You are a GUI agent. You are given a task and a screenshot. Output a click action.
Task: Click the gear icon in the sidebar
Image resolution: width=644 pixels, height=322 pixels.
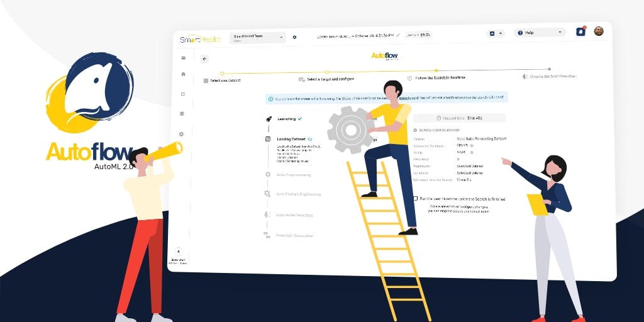coord(181,134)
